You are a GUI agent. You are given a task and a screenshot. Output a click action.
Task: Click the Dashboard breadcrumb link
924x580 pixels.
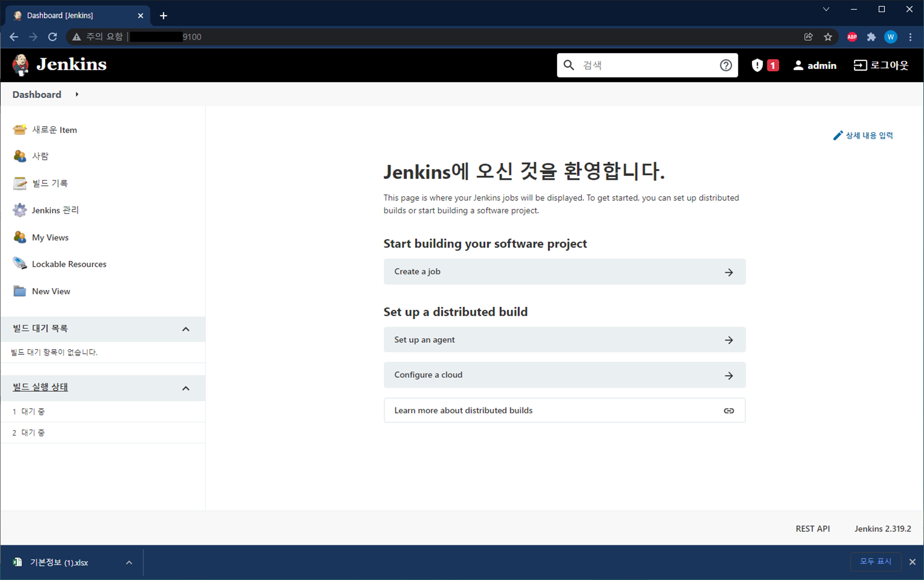coord(37,94)
